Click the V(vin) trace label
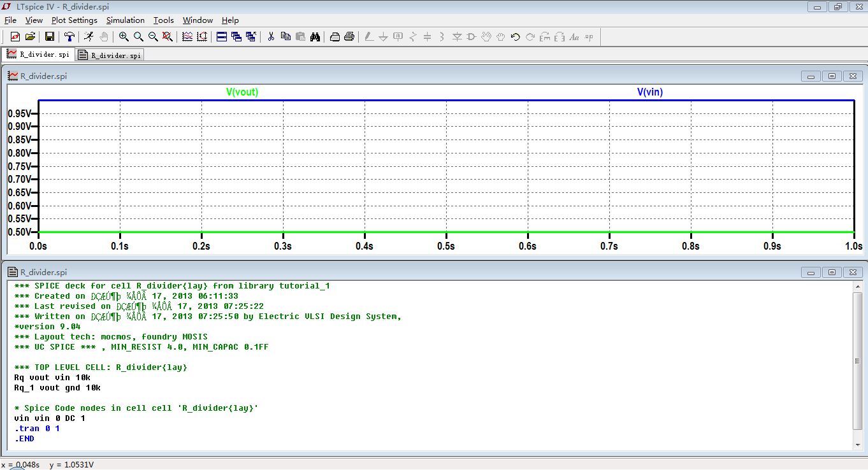This screenshot has width=868, height=470. tap(649, 92)
